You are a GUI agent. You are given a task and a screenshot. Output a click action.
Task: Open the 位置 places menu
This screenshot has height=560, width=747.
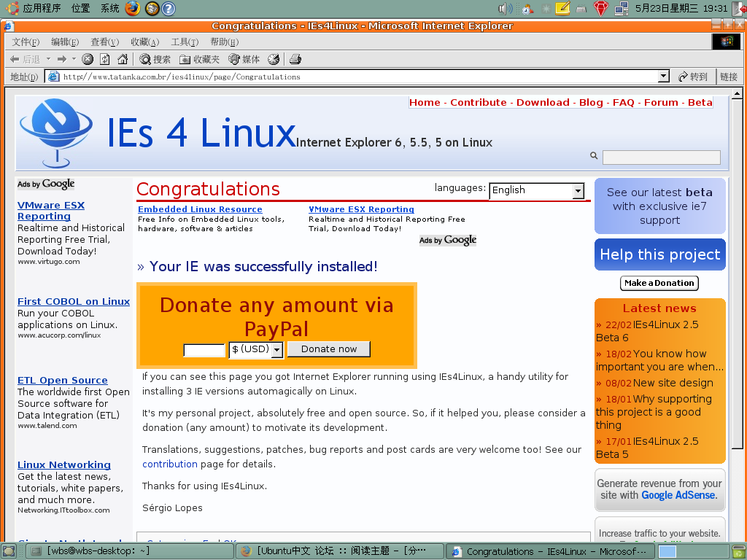coord(80,8)
